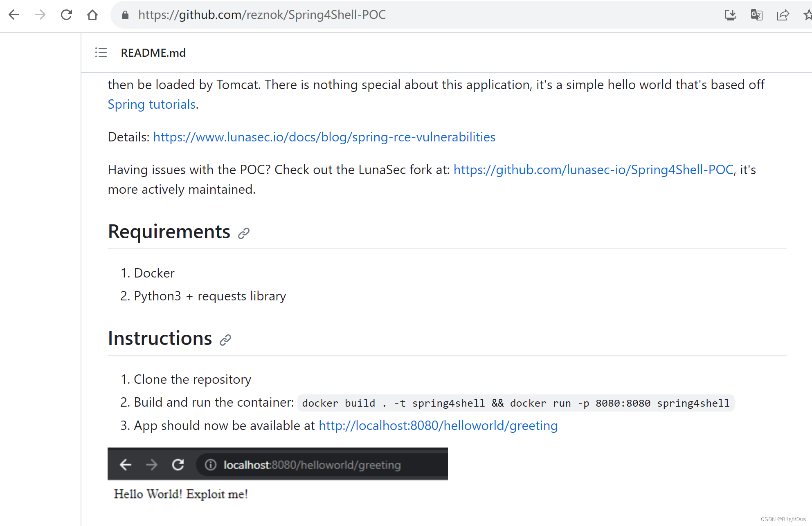The image size is (812, 526).
Task: Install the page with the download icon
Action: click(x=730, y=15)
